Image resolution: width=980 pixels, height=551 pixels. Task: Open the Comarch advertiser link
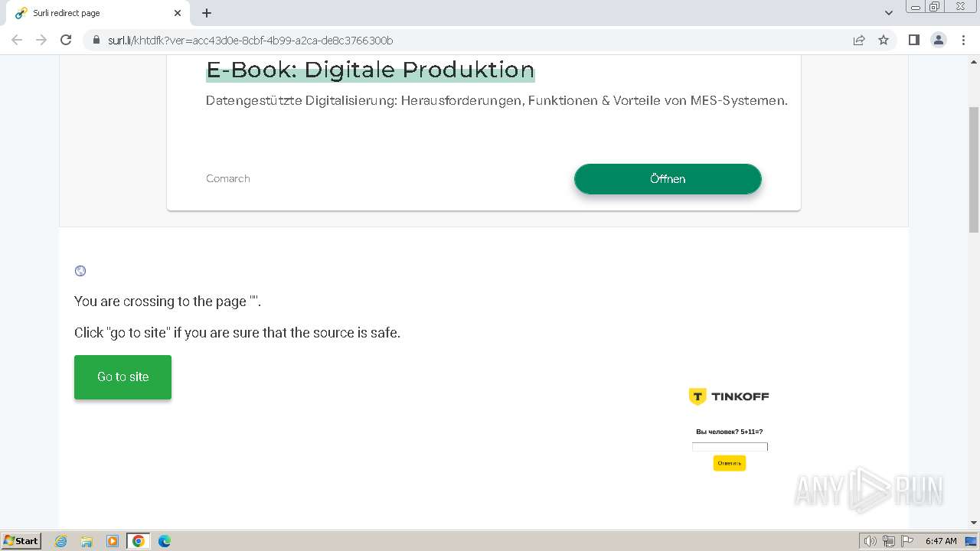(228, 178)
